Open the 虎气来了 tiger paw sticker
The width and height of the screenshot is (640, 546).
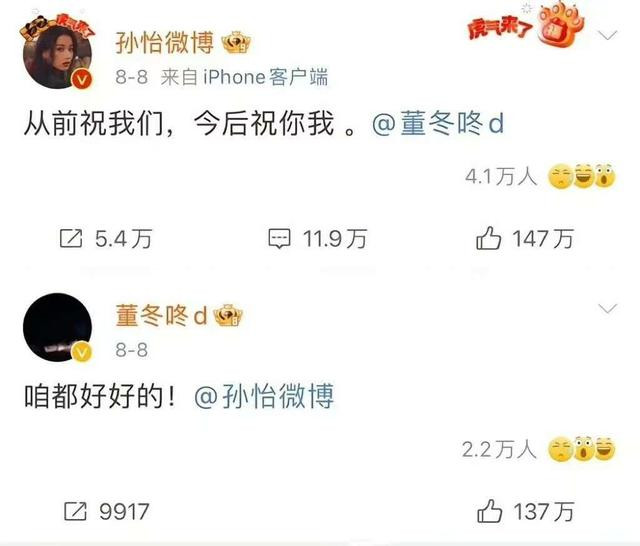526,24
